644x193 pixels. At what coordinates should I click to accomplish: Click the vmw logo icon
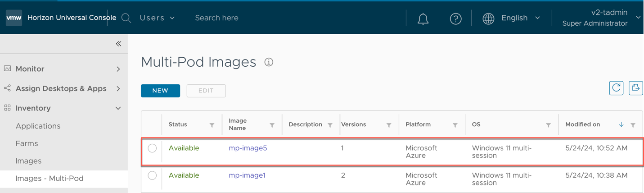coord(14,18)
